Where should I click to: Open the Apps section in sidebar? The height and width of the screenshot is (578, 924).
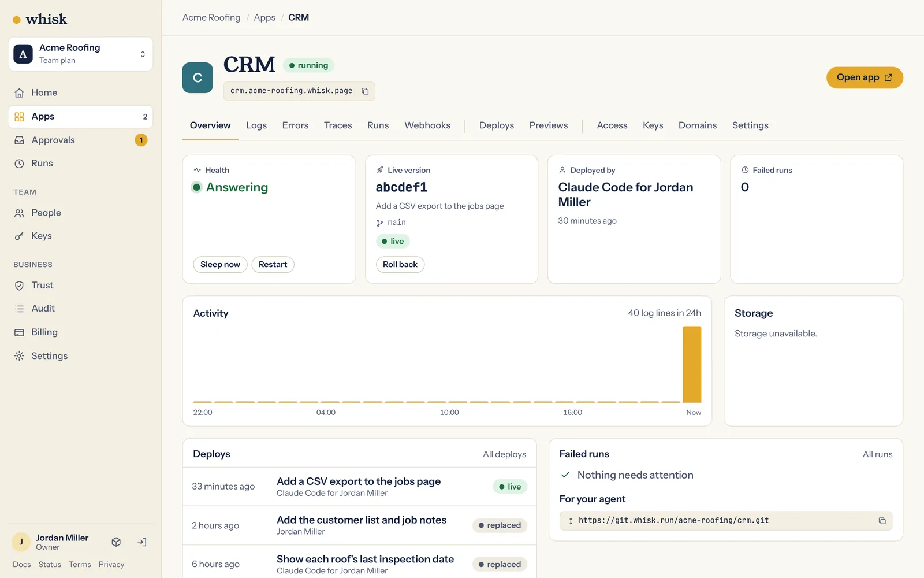(x=80, y=117)
